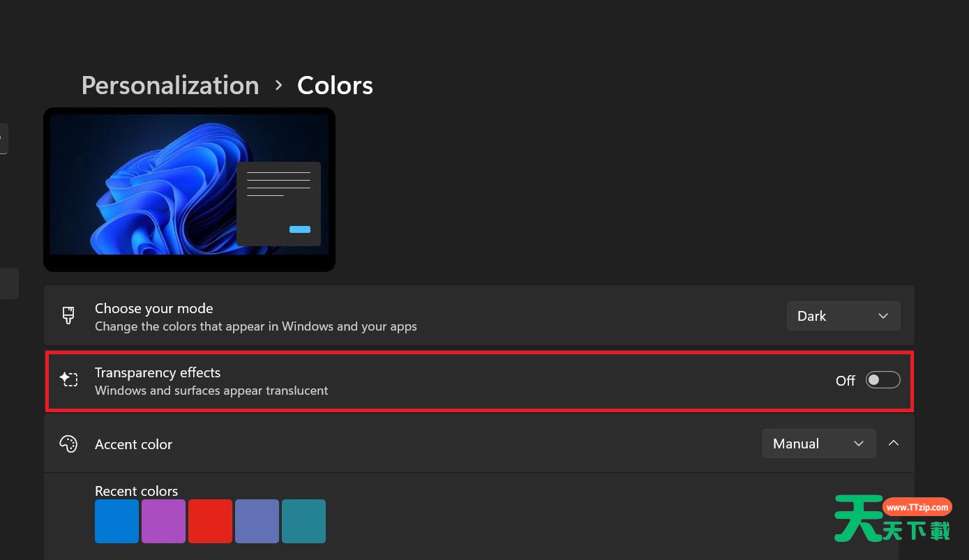Image resolution: width=969 pixels, height=560 pixels.
Task: Click the Accent color label
Action: [x=133, y=444]
